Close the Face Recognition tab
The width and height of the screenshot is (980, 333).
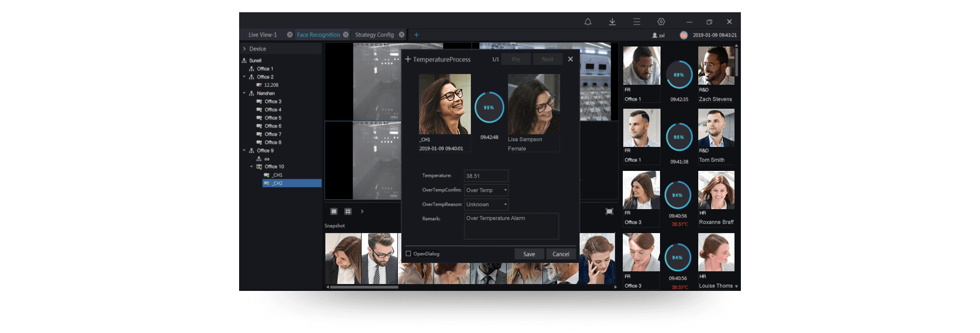point(346,35)
